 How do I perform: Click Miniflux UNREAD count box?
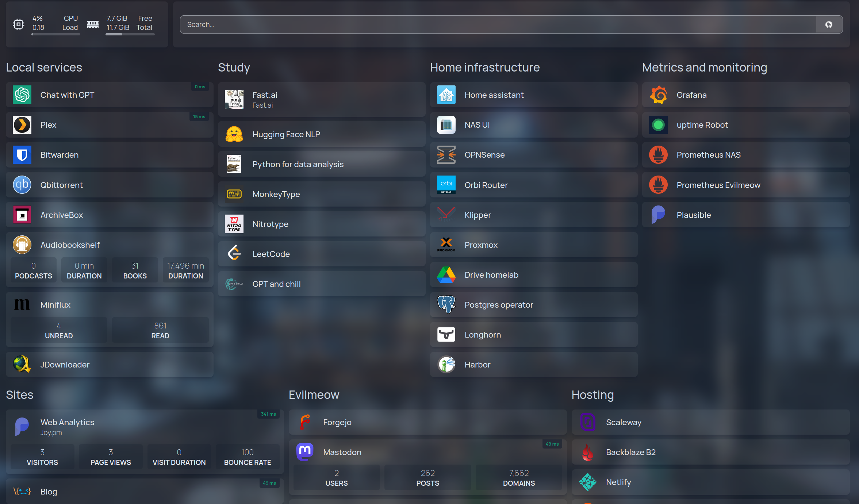(x=59, y=330)
